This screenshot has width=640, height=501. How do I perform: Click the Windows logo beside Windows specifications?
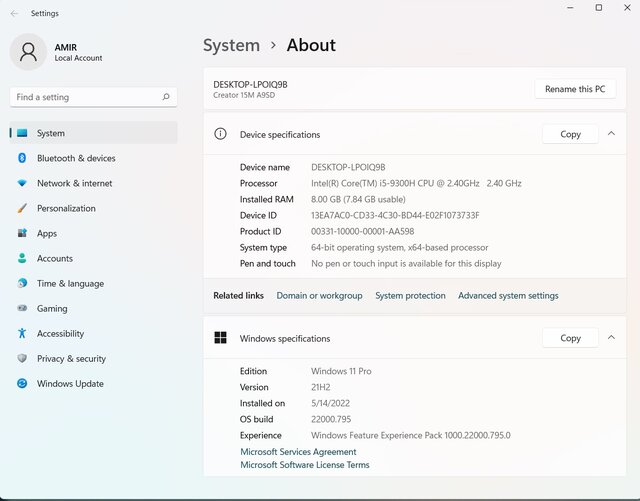(x=220, y=338)
